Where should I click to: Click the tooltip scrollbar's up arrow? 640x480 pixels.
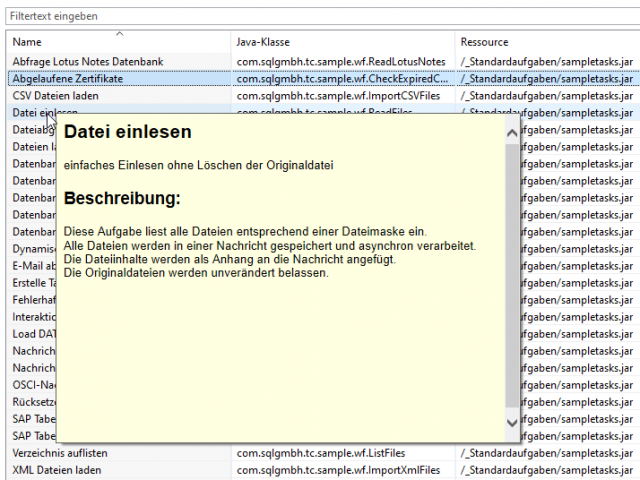[x=512, y=133]
